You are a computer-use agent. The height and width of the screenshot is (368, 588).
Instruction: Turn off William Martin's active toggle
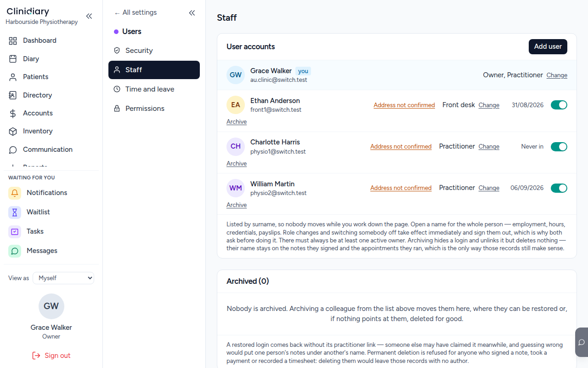coord(559,188)
